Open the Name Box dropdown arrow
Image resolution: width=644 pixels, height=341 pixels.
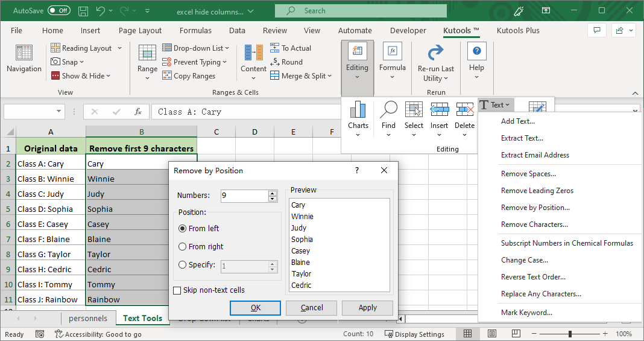pyautogui.click(x=58, y=111)
